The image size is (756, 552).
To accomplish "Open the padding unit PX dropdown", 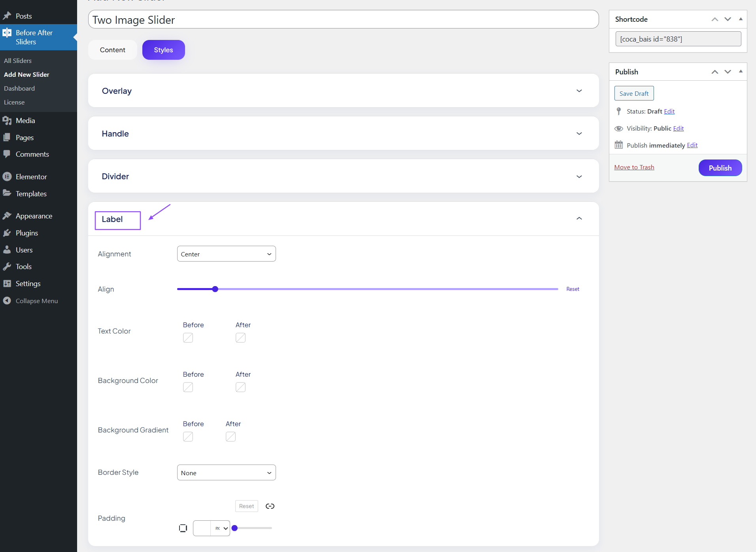I will point(221,528).
